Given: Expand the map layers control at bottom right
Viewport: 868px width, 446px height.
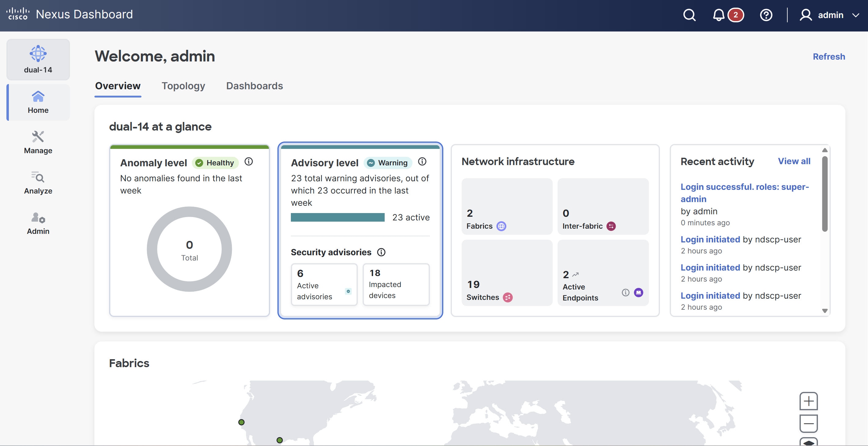Looking at the screenshot, I should (x=808, y=442).
